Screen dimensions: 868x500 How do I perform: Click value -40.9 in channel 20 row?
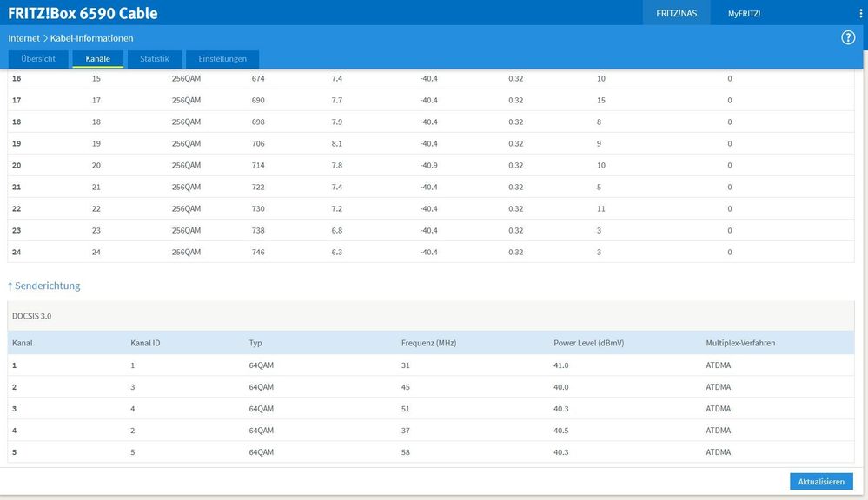428,166
